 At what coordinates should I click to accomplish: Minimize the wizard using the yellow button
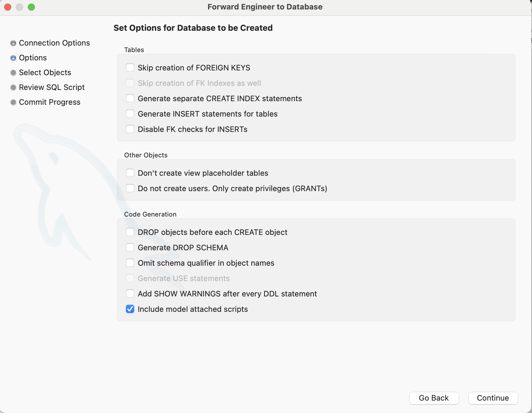[20, 7]
